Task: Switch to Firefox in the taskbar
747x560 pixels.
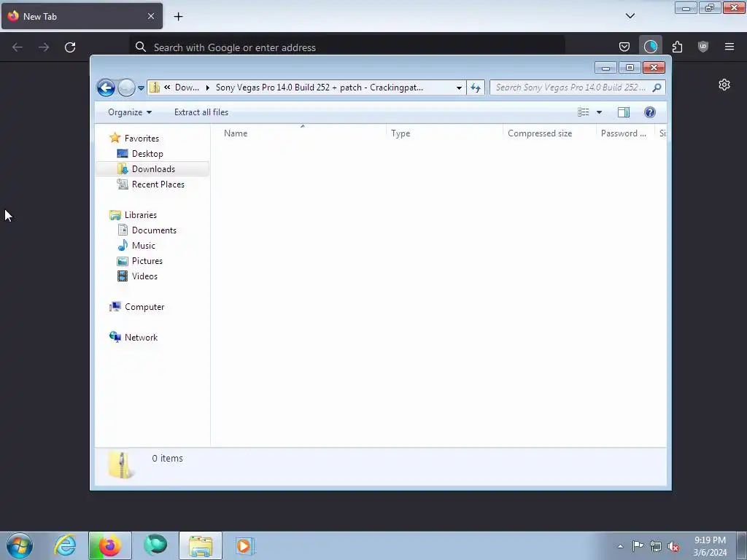Action: (x=109, y=545)
